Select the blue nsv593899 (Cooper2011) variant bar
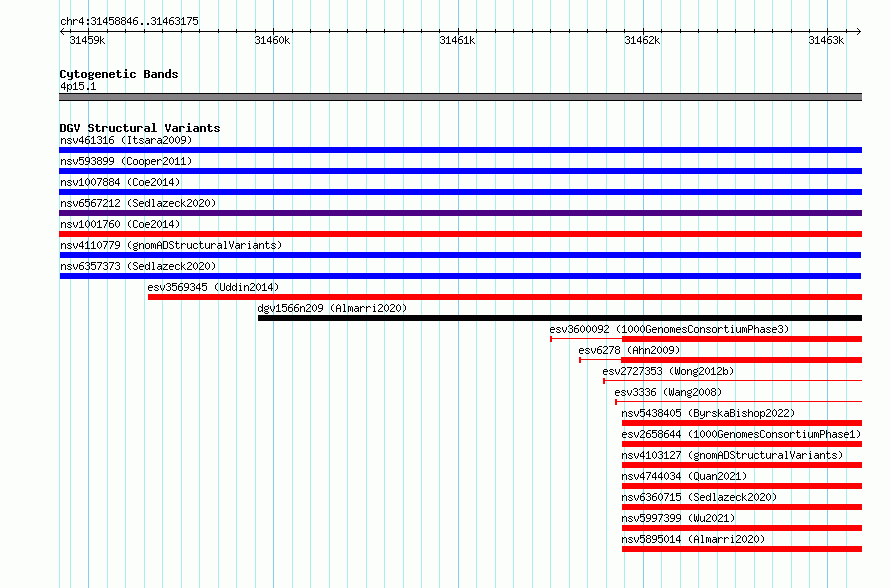The height and width of the screenshot is (588, 890). 460,171
